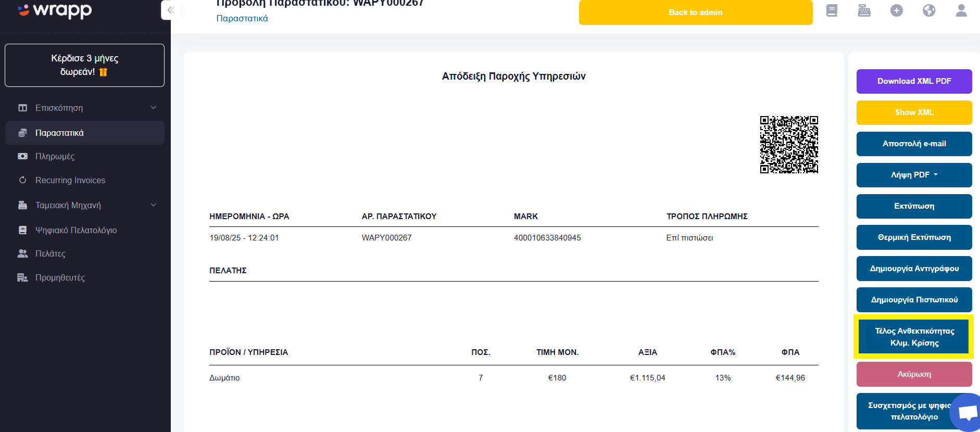Click the plus circle icon in header

pyautogui.click(x=897, y=10)
